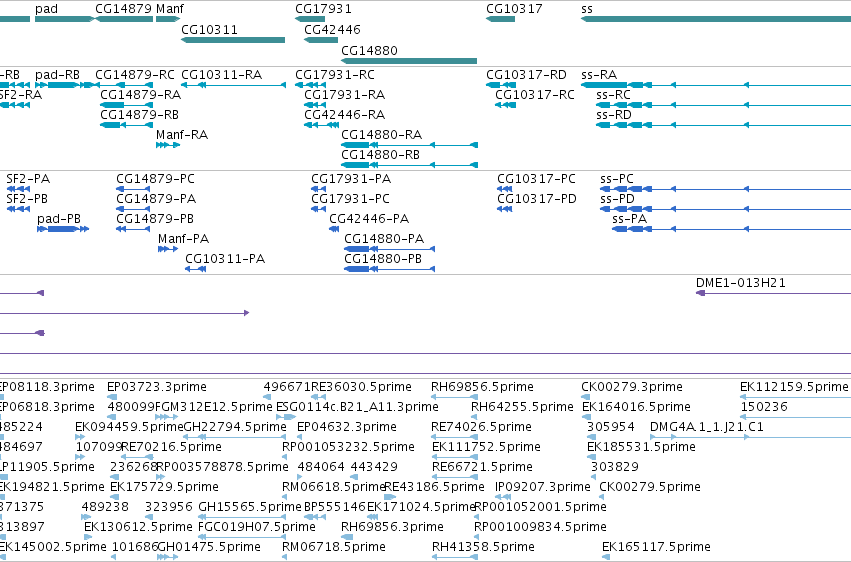Viewport: 851px width, 562px height.
Task: Click transcript CG42446-RA
Action: (x=345, y=114)
